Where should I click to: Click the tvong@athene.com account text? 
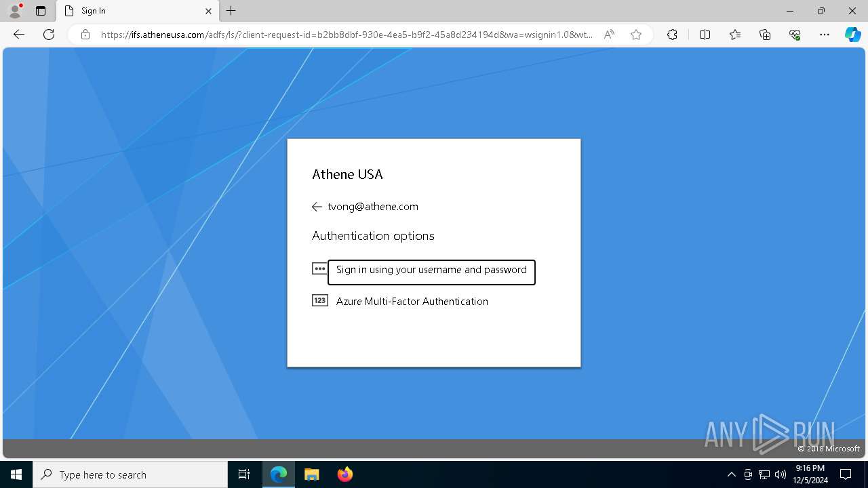tap(373, 207)
